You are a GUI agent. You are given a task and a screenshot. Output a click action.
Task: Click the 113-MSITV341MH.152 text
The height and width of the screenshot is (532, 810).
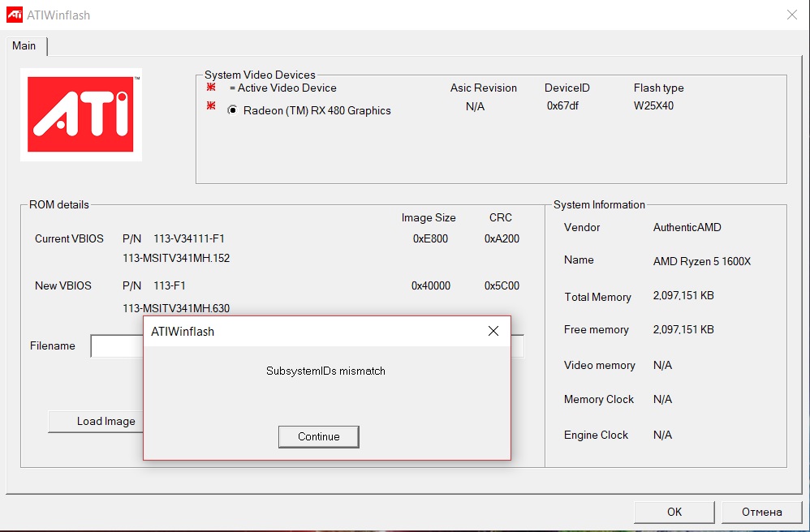(x=176, y=258)
